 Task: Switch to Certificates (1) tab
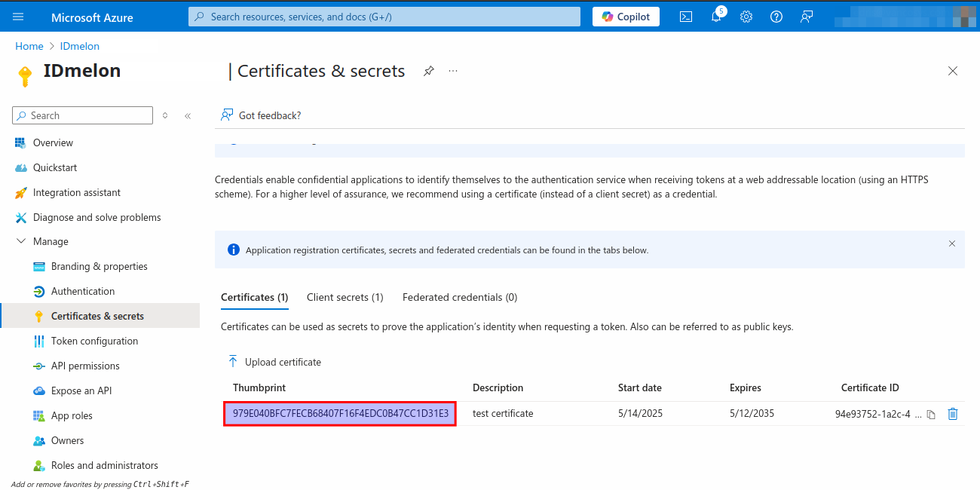255,297
